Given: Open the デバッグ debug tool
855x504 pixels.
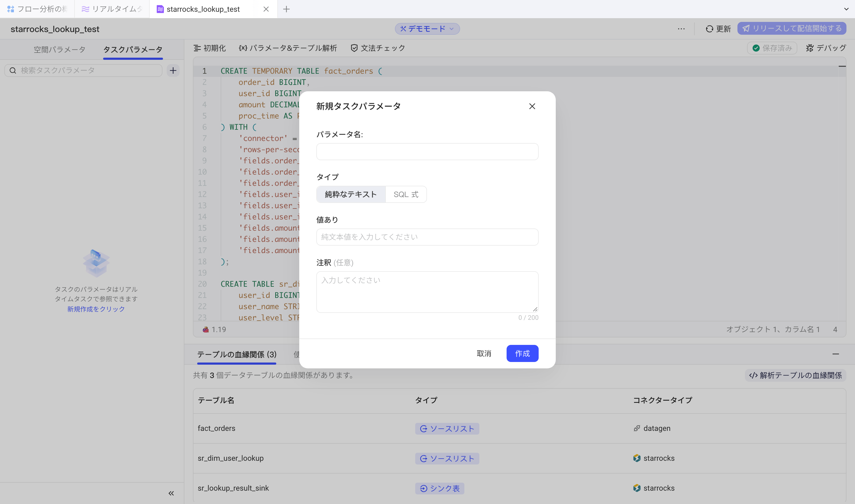Looking at the screenshot, I should [826, 48].
